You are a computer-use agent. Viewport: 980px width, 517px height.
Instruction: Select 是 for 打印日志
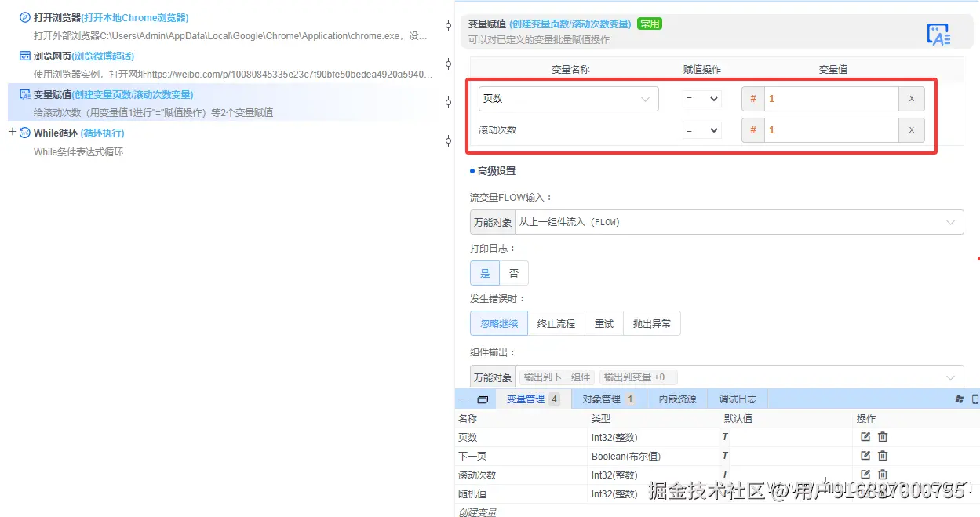485,273
